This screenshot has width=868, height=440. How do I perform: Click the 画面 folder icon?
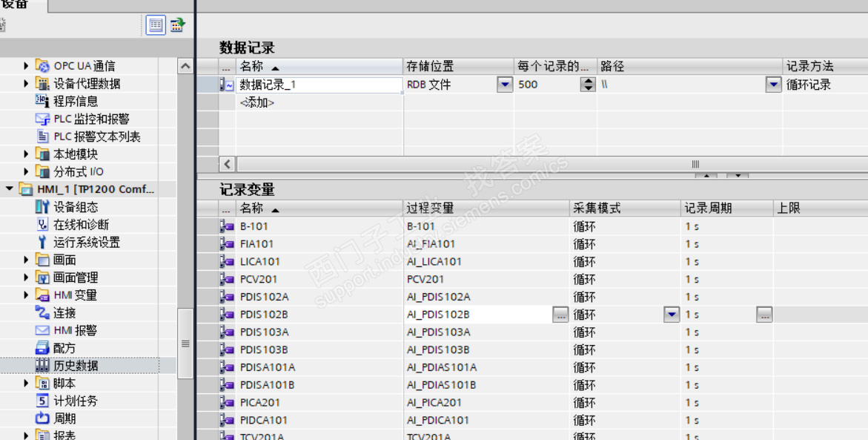pos(43,260)
